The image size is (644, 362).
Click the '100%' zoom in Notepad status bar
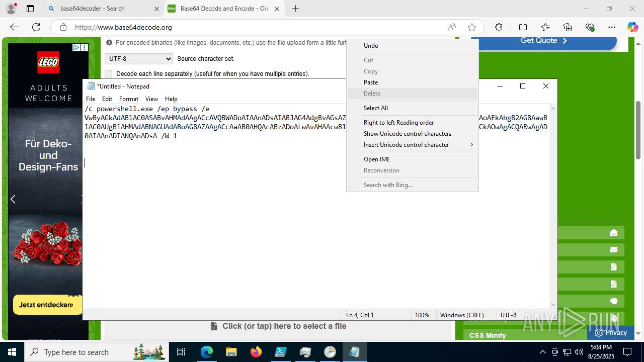coord(422,315)
